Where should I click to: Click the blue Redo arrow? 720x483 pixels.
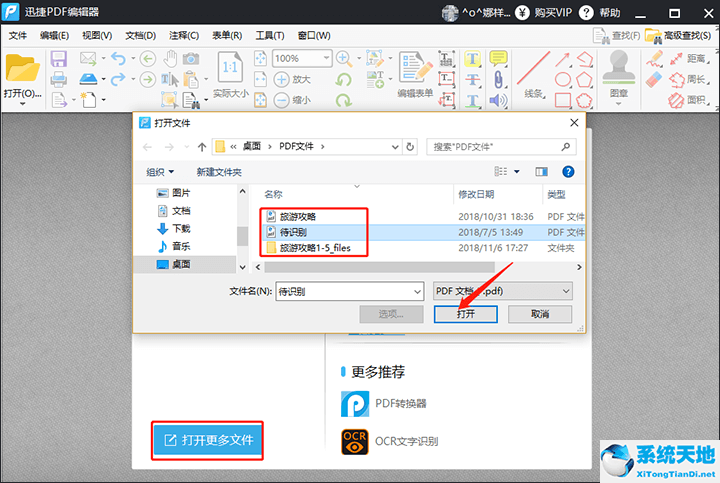118,79
